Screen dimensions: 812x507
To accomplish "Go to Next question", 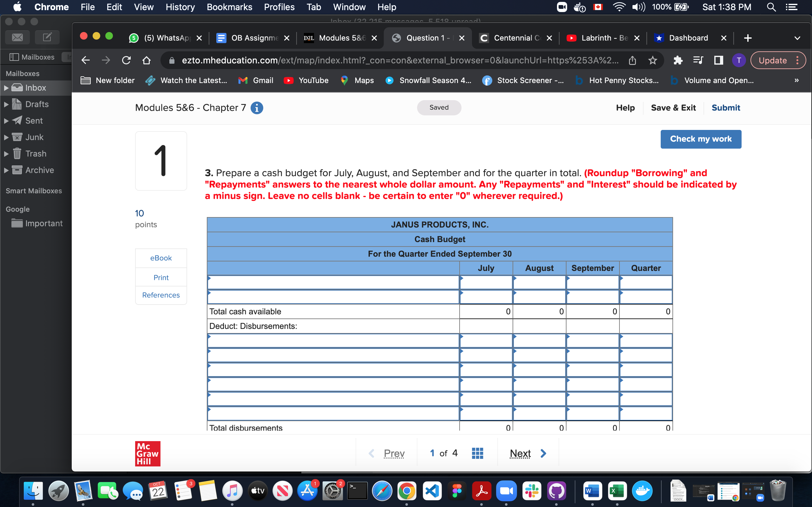I will pos(527,453).
